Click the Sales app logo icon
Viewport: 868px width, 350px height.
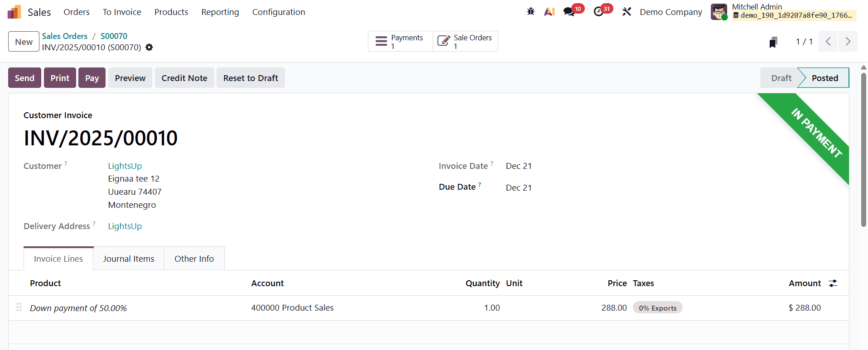coord(14,12)
